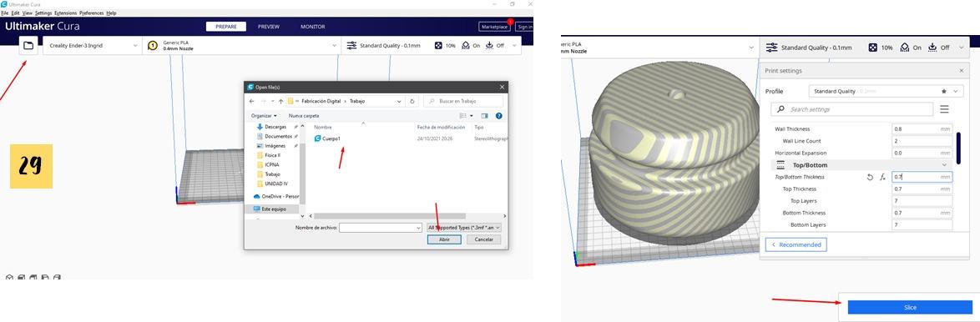Go up a folder in file dialog
Image resolution: width=980 pixels, height=322 pixels.
click(x=281, y=101)
